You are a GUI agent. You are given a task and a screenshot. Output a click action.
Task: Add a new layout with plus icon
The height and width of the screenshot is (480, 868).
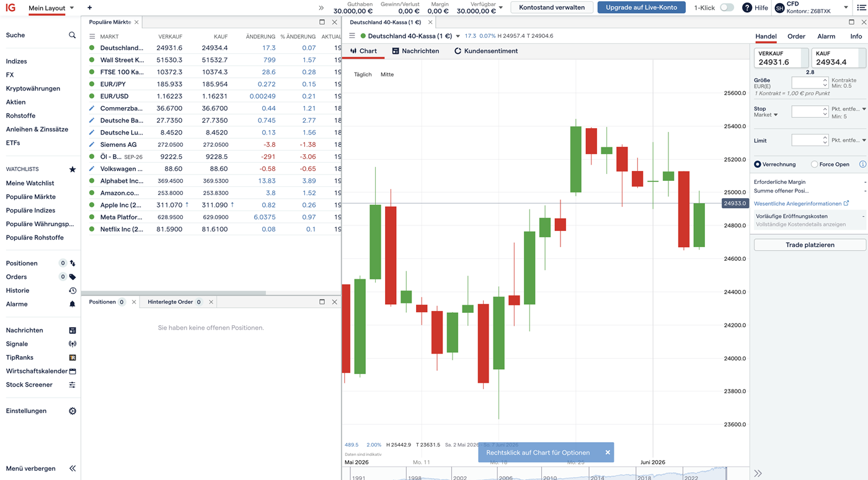tap(90, 8)
